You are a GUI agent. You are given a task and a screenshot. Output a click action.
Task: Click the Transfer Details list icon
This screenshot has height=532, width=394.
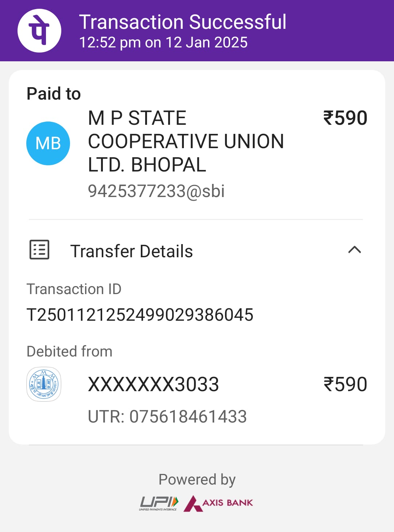(39, 250)
